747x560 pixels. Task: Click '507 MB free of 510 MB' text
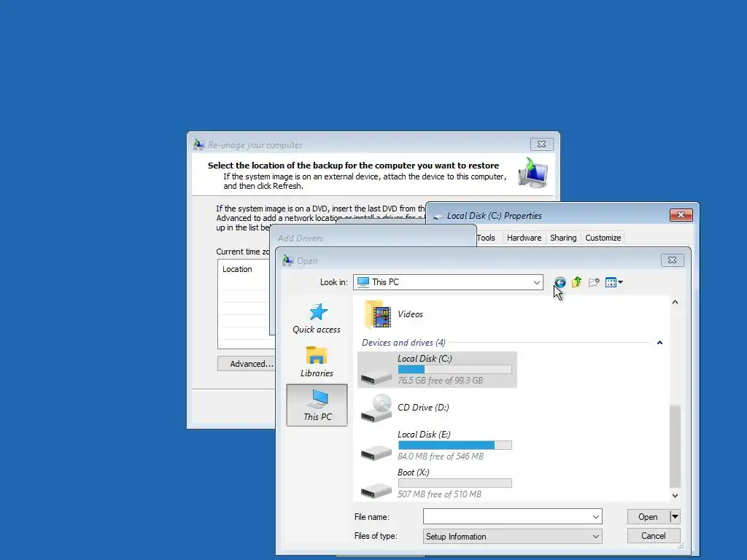point(439,494)
